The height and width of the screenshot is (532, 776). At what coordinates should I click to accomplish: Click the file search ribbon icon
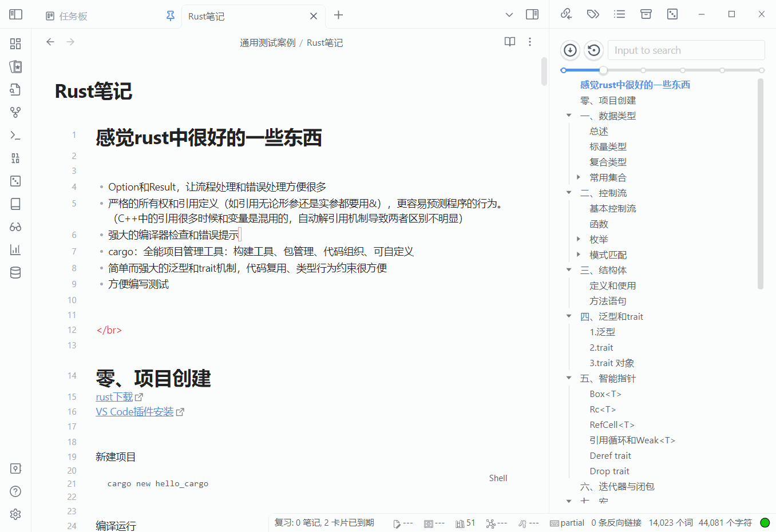(x=15, y=89)
